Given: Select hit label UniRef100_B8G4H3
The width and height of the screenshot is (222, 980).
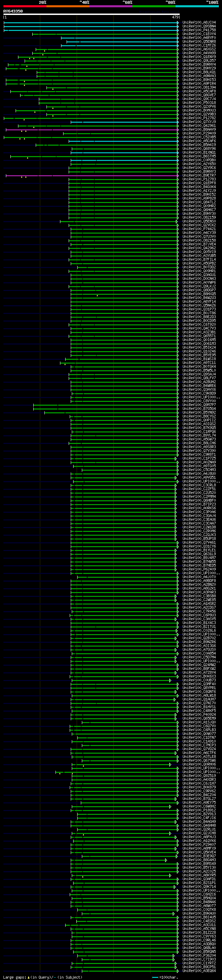Looking at the screenshot, I should pyautogui.click(x=199, y=860).
